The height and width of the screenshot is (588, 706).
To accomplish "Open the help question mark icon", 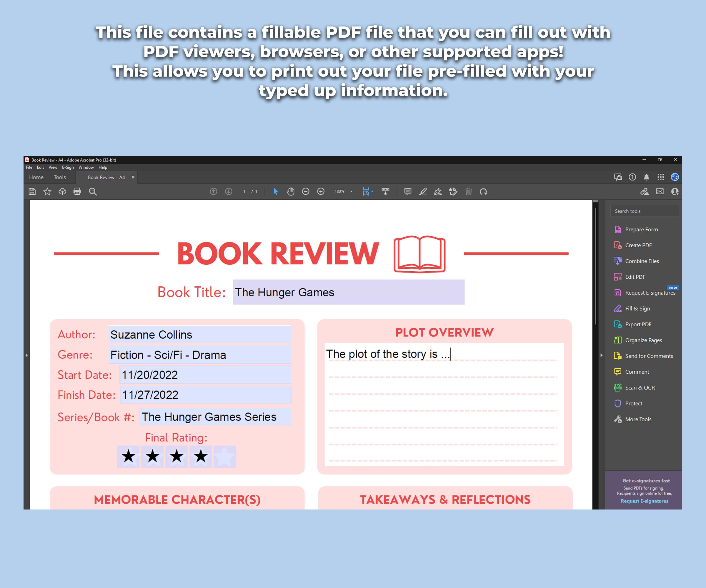I will coord(632,177).
